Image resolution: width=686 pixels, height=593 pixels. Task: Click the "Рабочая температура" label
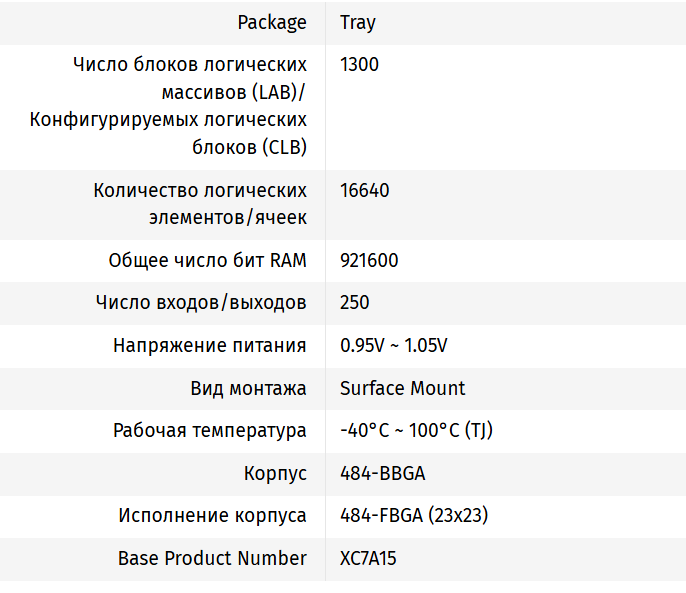tap(209, 431)
